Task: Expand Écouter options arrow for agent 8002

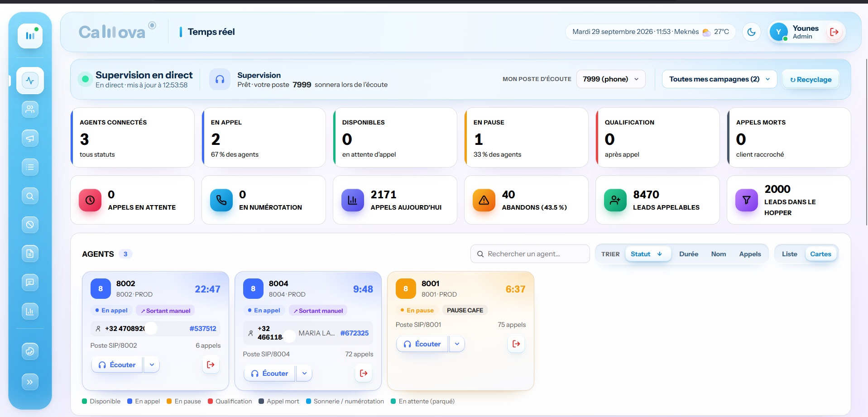Action: pos(152,365)
